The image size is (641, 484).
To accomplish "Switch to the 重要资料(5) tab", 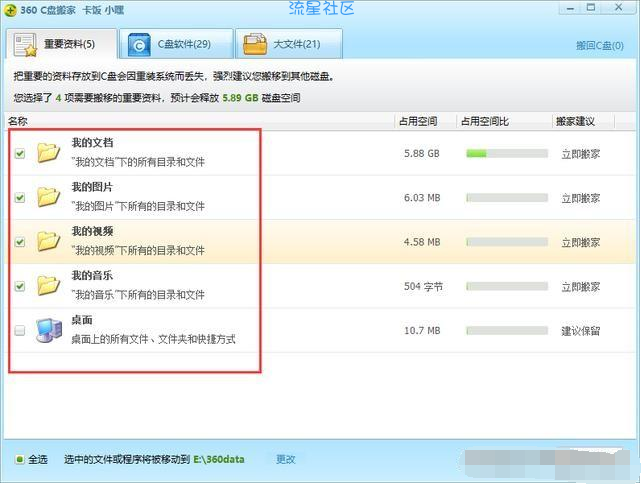I will point(62,44).
